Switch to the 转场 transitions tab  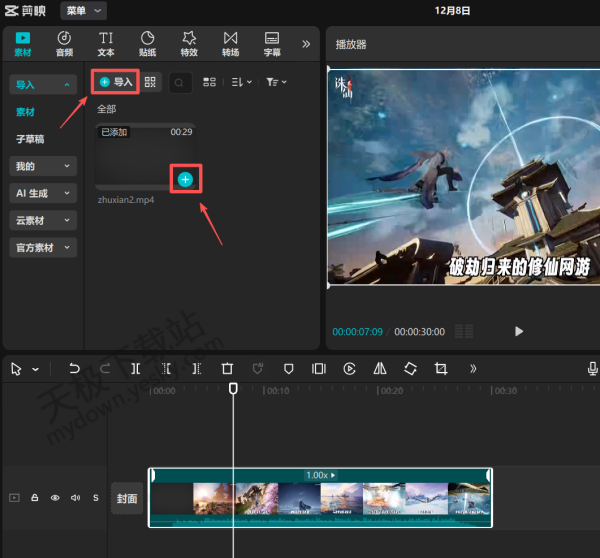(230, 43)
